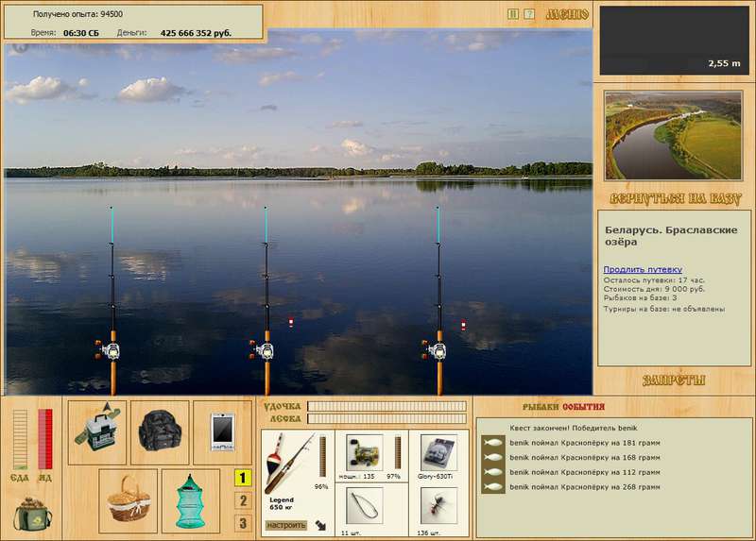Open the Меню menu at top
The image size is (756, 541).
[x=567, y=14]
